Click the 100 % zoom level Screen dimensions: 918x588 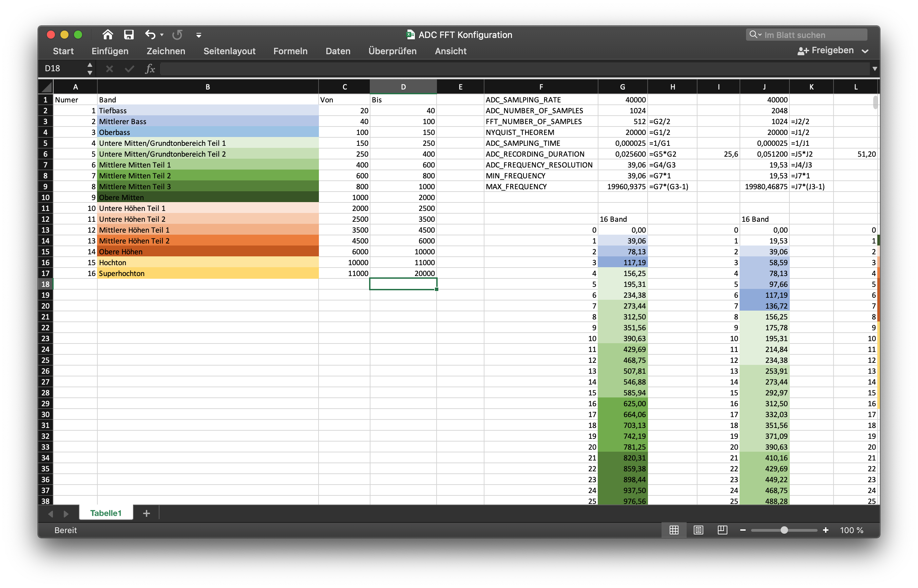point(852,530)
